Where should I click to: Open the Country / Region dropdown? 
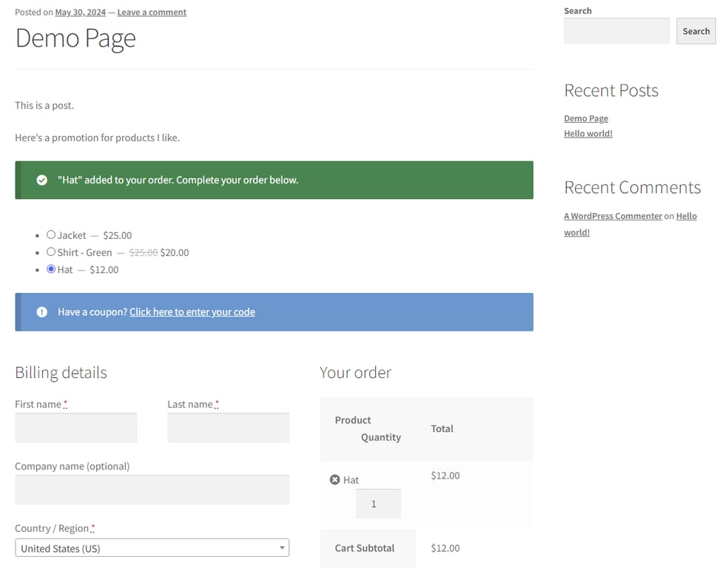pyautogui.click(x=152, y=547)
